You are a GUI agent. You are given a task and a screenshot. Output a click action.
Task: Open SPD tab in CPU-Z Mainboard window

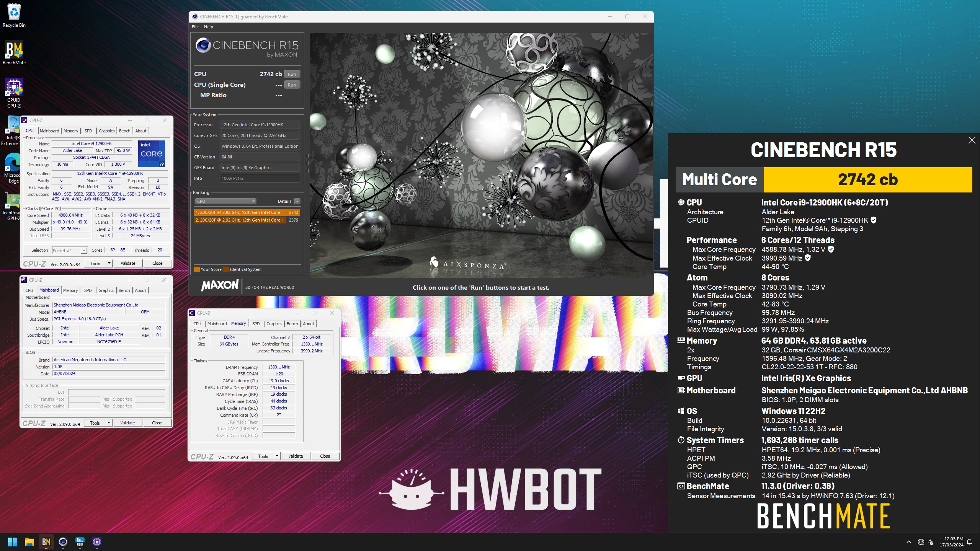pos(88,290)
